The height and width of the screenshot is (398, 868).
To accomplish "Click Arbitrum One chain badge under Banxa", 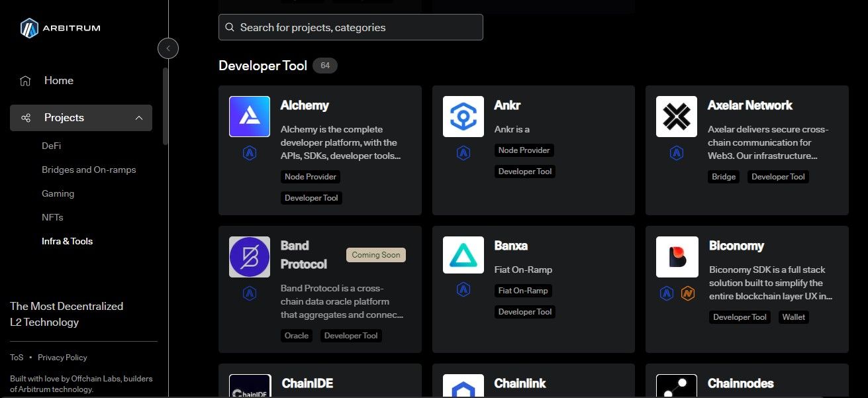I will tap(463, 289).
